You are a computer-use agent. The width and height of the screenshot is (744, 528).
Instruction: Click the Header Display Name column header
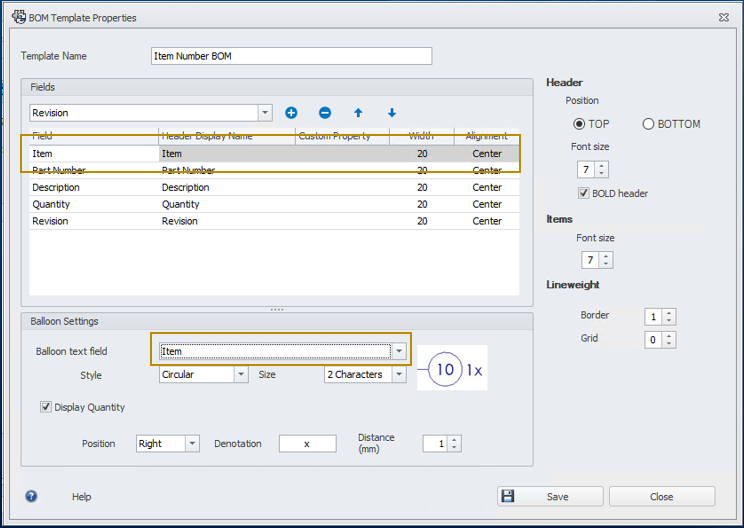pyautogui.click(x=227, y=136)
